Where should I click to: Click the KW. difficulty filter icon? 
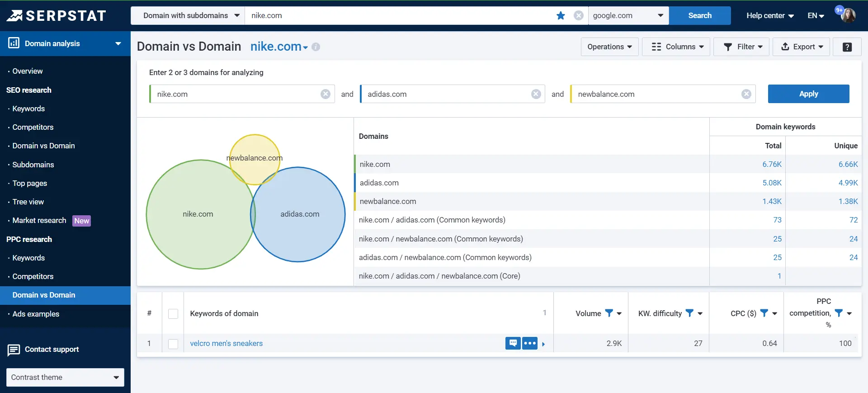(x=689, y=313)
